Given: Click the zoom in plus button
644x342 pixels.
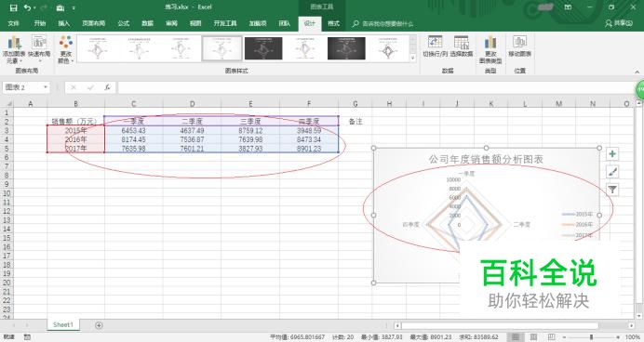Looking at the screenshot, I should (x=618, y=337).
